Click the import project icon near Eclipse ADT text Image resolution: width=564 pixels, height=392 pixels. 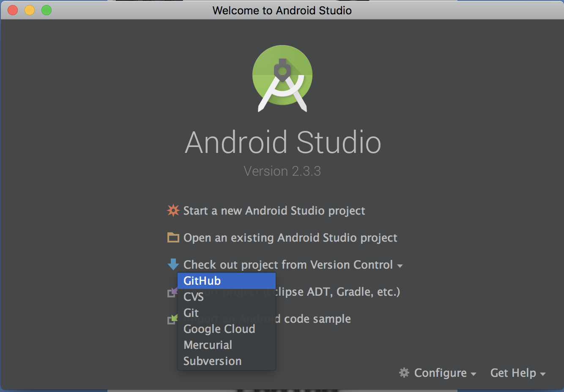[173, 291]
